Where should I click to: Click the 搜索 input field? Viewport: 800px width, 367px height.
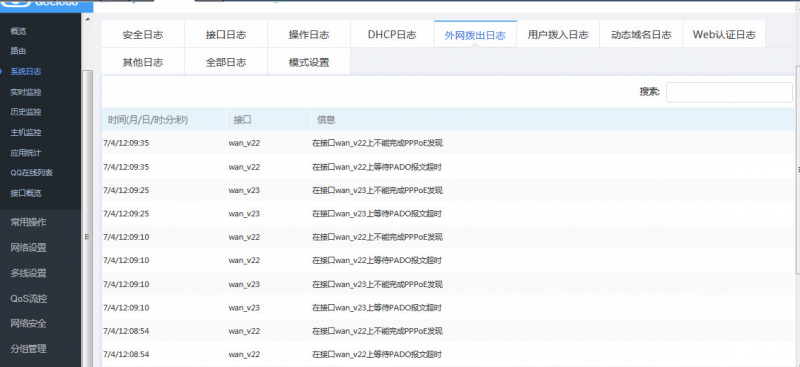click(729, 92)
